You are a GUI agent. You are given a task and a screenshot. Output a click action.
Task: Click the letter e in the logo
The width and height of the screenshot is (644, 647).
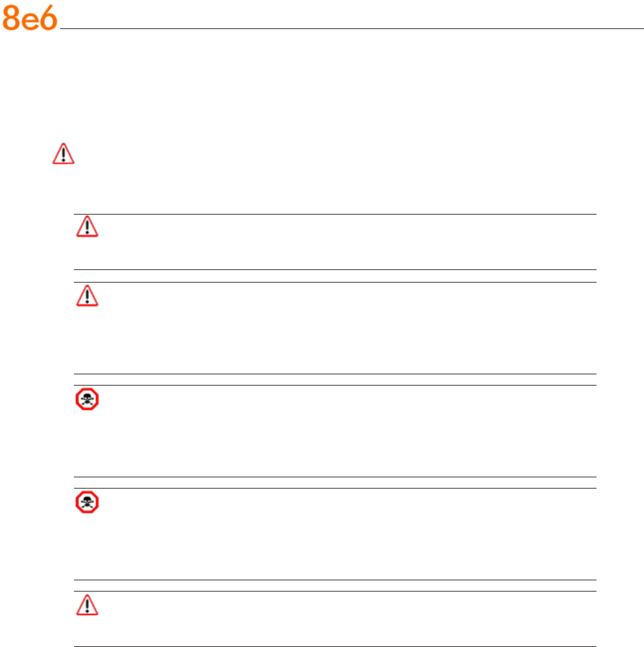(x=30, y=21)
